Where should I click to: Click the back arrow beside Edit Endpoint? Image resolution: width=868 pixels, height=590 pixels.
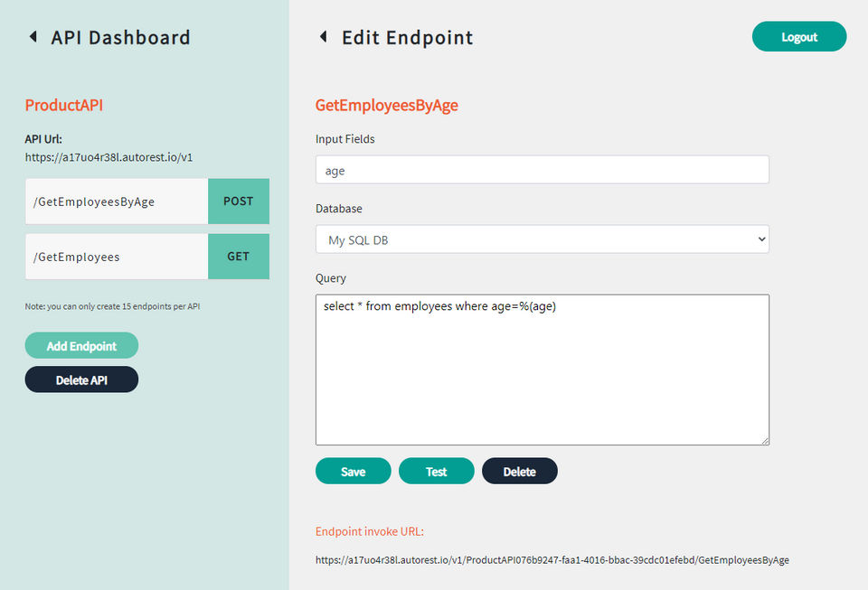(324, 37)
